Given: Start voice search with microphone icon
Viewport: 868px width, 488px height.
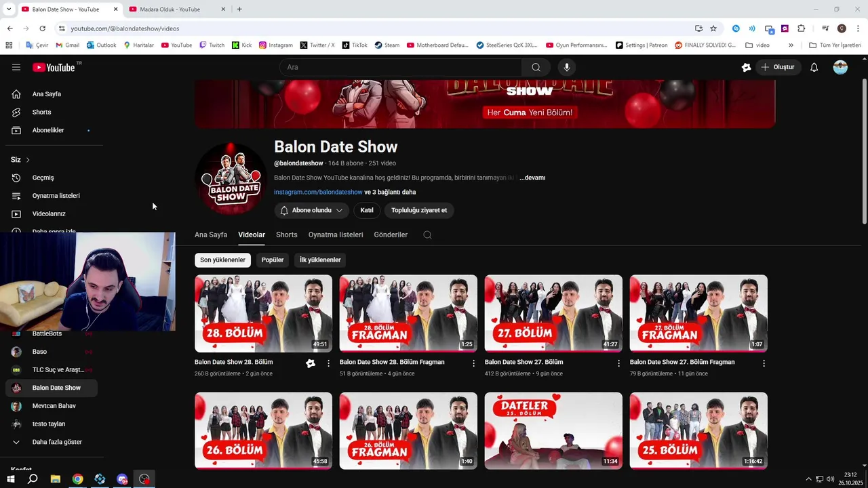Looking at the screenshot, I should click(567, 67).
